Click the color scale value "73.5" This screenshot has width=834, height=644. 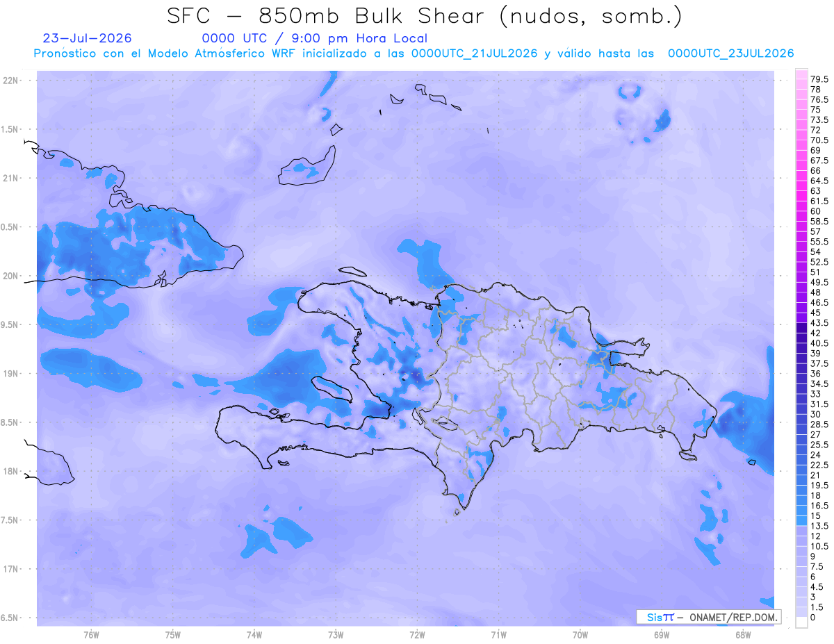coord(819,120)
